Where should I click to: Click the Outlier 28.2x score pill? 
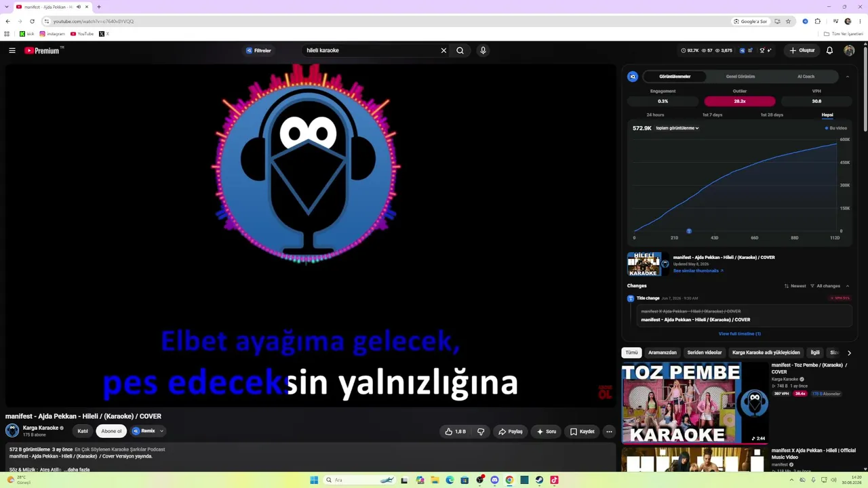(x=740, y=101)
